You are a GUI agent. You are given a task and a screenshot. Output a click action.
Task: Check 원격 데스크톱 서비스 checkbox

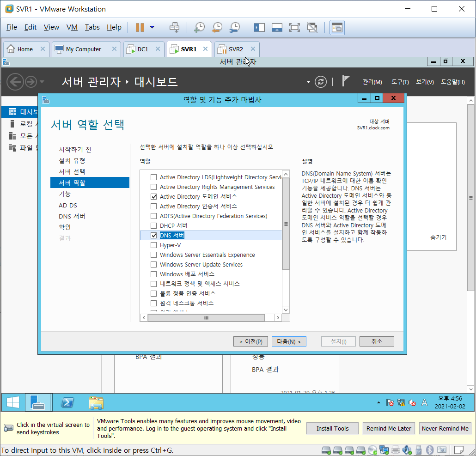153,303
